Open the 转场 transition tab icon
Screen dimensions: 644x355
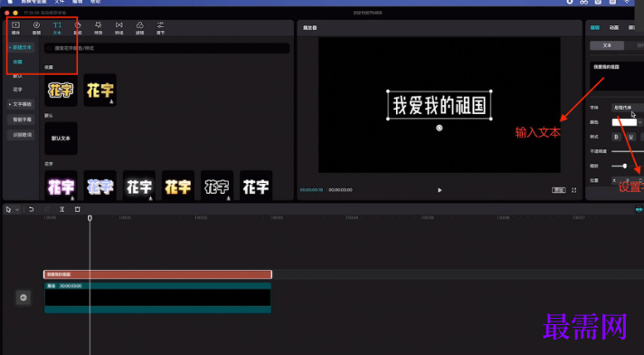(119, 28)
